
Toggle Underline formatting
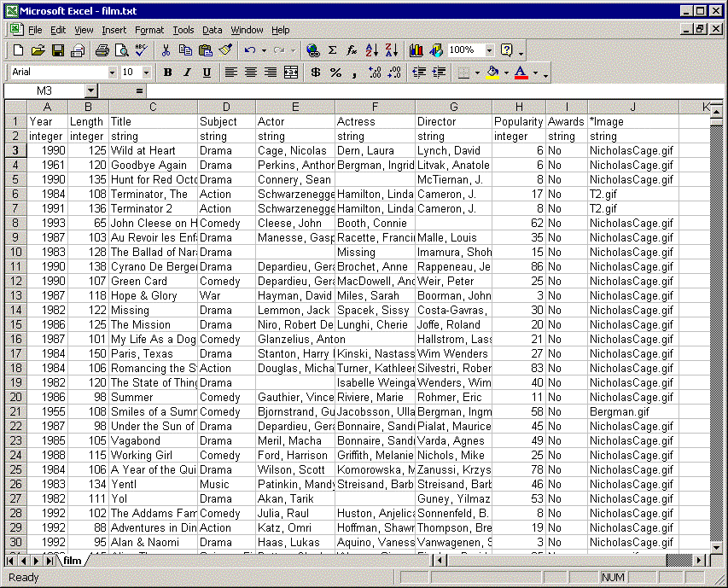click(207, 73)
